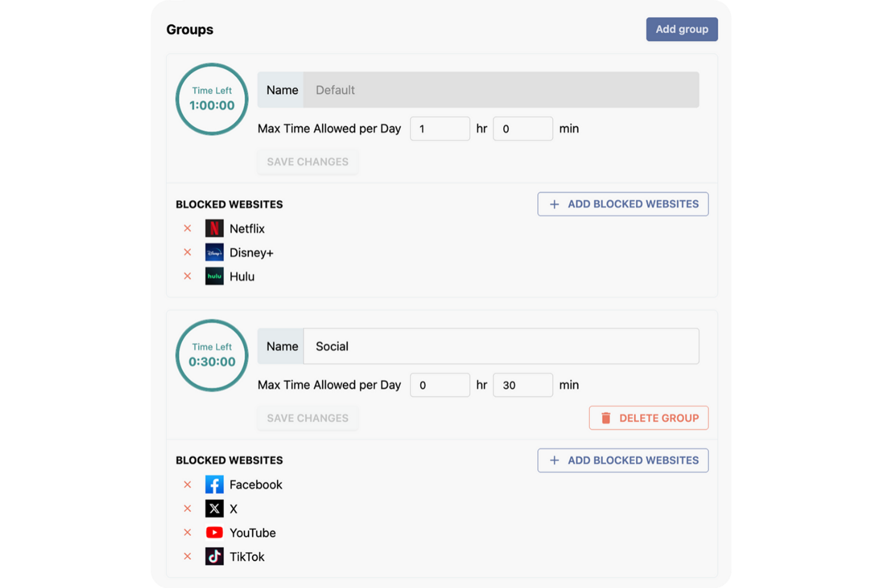Delete the Social group
Image resolution: width=882 pixels, height=588 pixels.
[x=648, y=418]
